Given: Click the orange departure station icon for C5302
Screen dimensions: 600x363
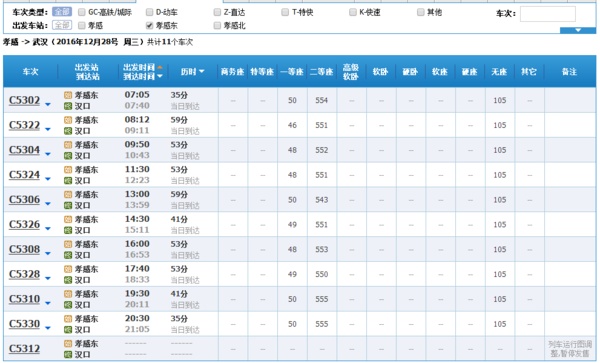Looking at the screenshot, I should click(68, 95).
